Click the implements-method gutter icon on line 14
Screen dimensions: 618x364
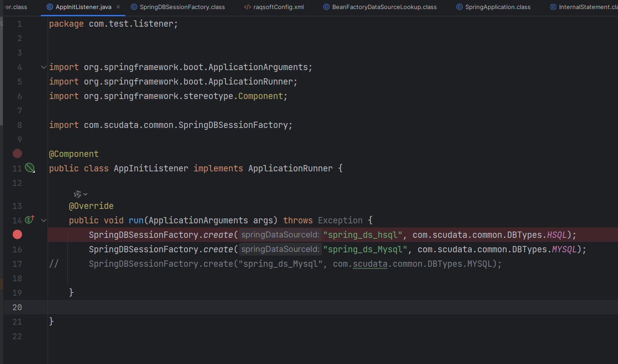[x=30, y=220]
